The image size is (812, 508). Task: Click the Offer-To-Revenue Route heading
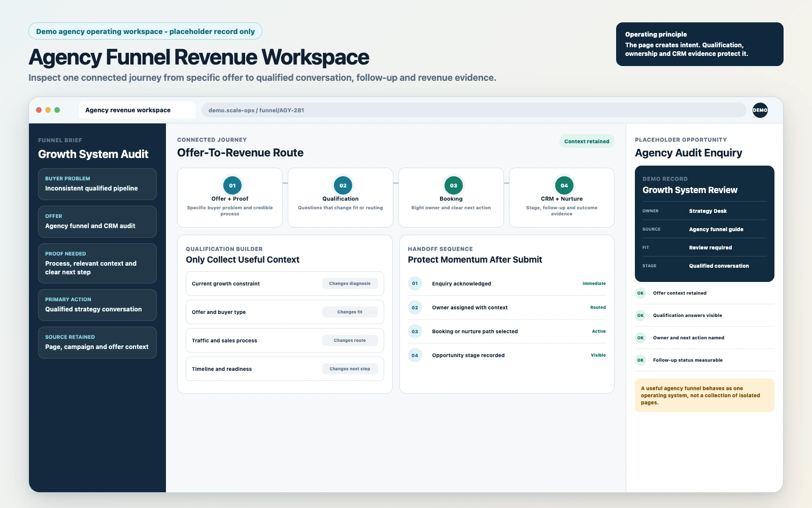(240, 153)
